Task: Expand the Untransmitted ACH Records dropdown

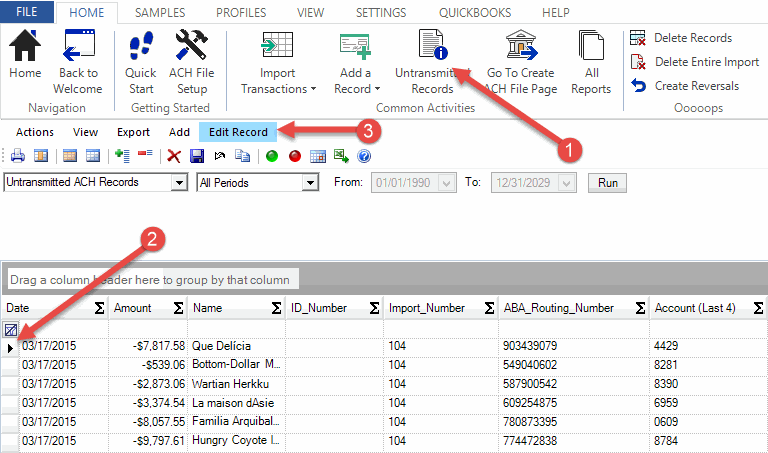Action: (x=179, y=183)
